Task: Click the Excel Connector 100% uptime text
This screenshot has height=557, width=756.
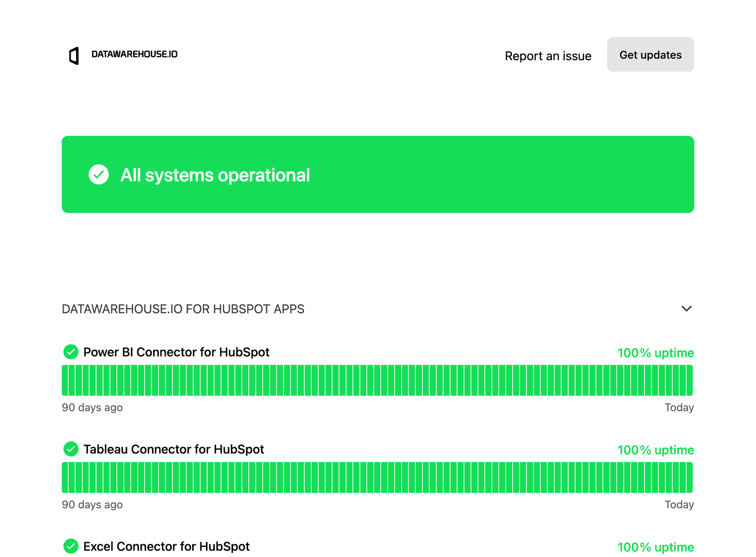Action: [656, 547]
